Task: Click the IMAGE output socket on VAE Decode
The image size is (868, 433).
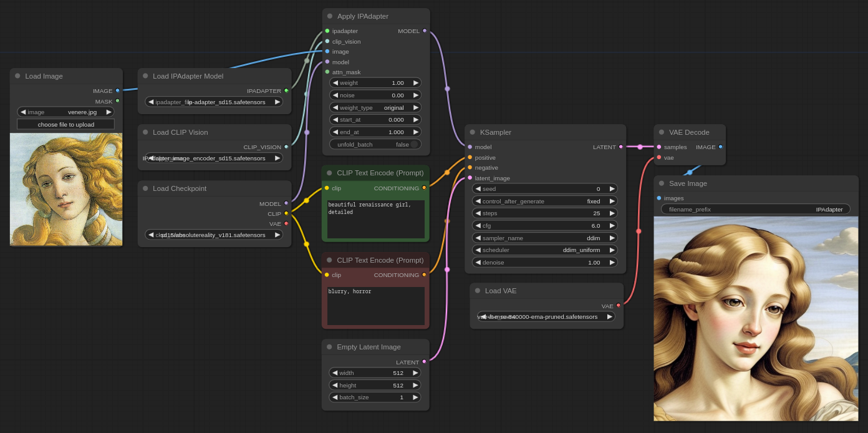Action: pyautogui.click(x=721, y=147)
